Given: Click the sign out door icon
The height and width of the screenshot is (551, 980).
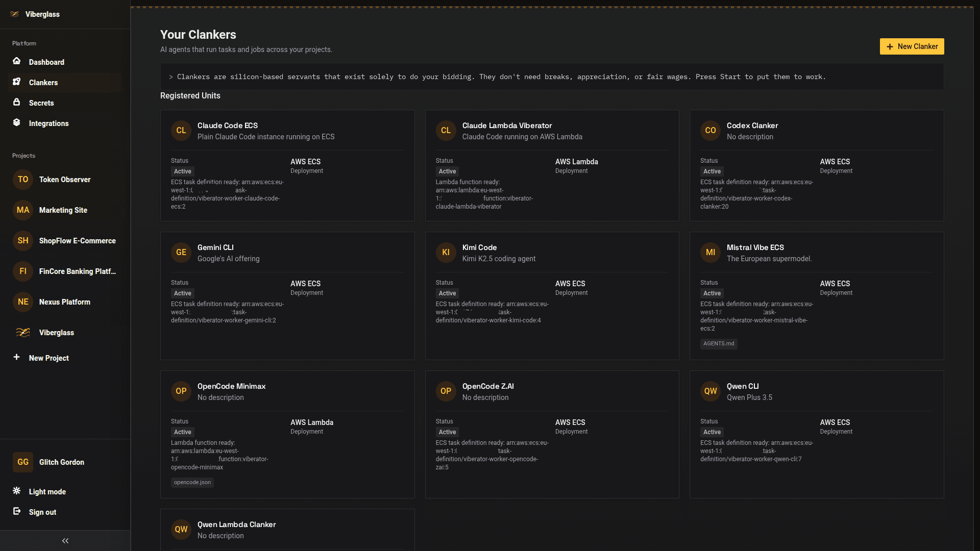Looking at the screenshot, I should coord(17,512).
